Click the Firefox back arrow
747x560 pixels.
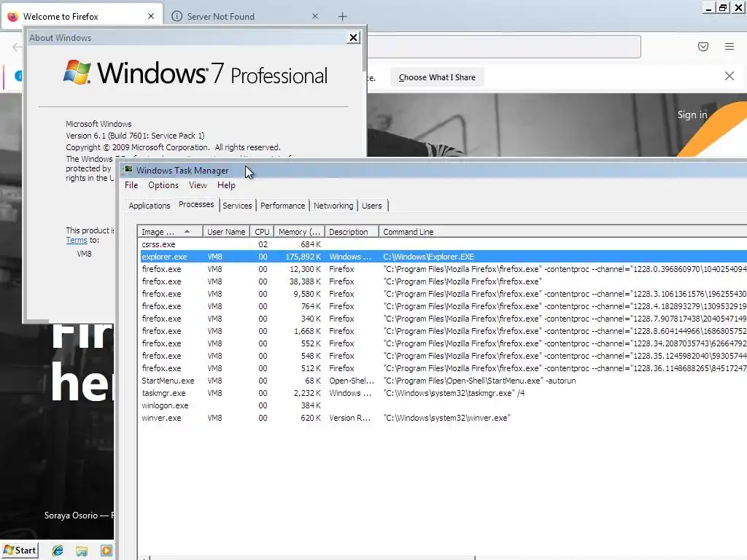17,47
